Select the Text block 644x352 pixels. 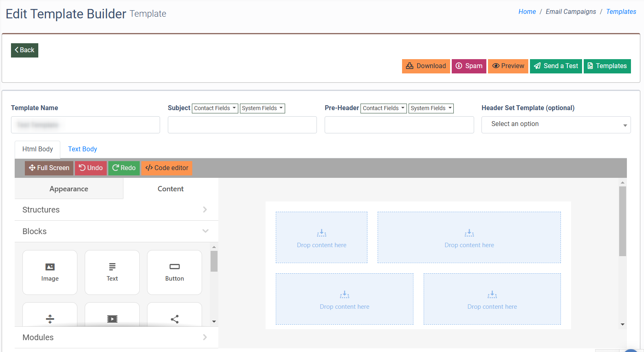[112, 272]
